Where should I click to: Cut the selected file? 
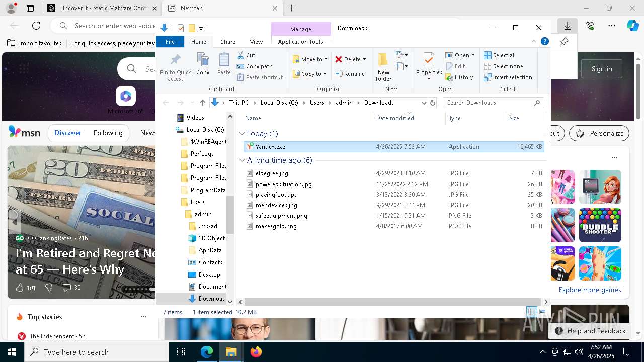click(247, 55)
